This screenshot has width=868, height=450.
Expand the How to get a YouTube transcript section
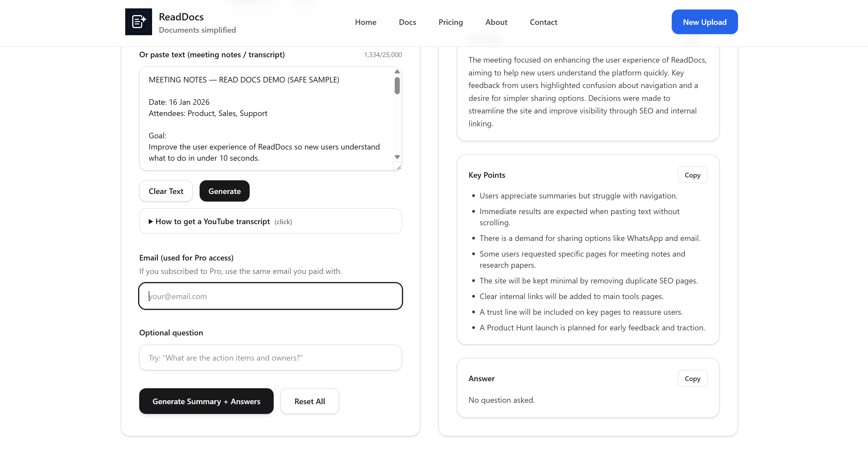point(213,221)
